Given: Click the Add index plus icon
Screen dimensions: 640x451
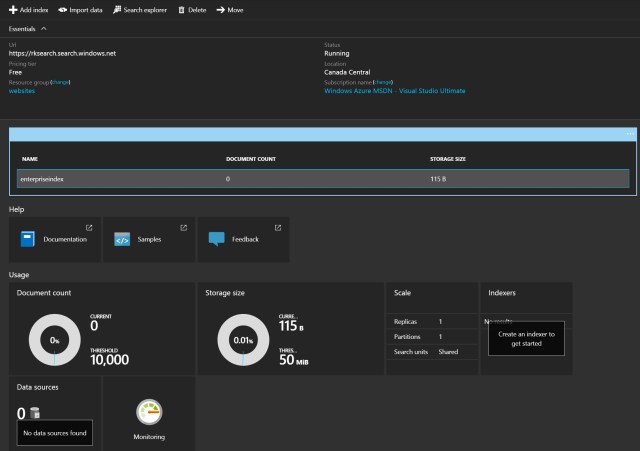Looking at the screenshot, I should pyautogui.click(x=13, y=10).
